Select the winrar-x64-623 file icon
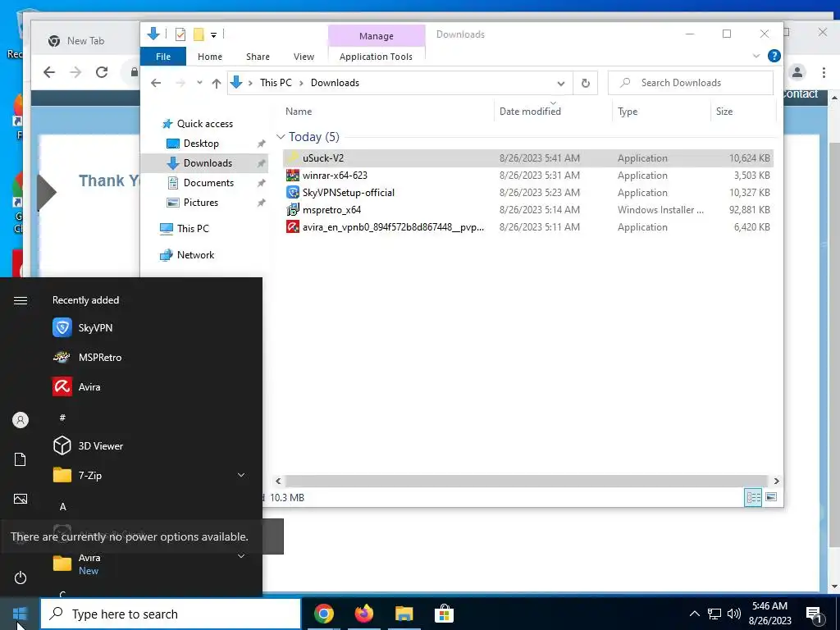Image resolution: width=840 pixels, height=630 pixels. click(293, 176)
